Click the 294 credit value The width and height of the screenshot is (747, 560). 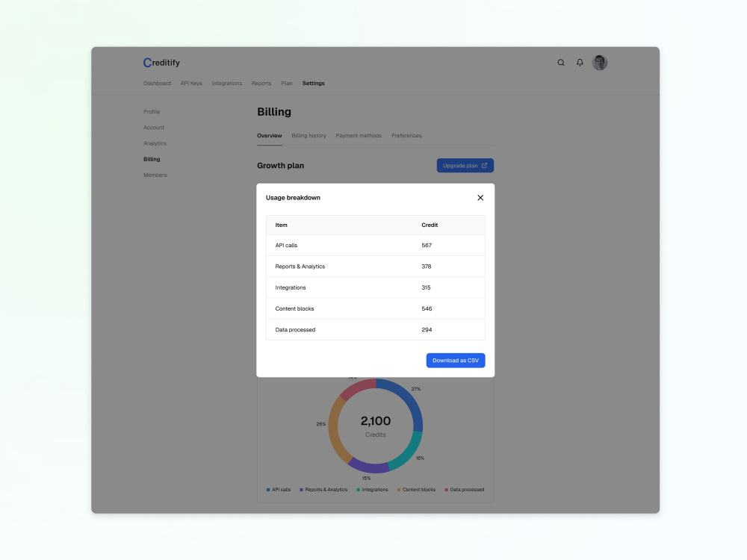427,329
